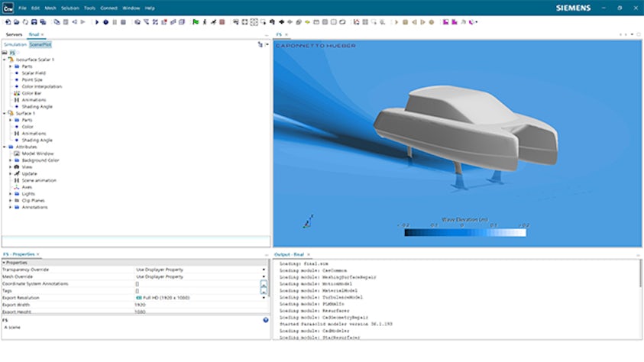Click the Load Simulation toolbar icon
The height and width of the screenshot is (362, 644).
point(17,22)
